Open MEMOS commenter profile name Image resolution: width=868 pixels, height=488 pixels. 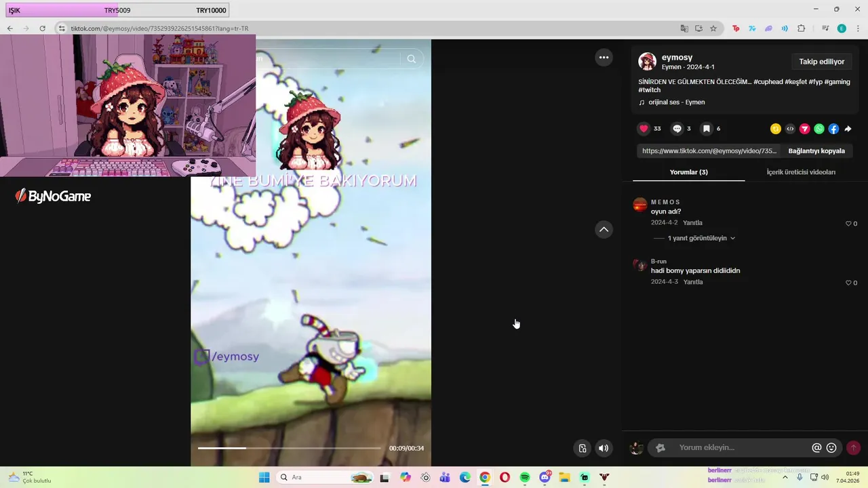[x=665, y=202]
